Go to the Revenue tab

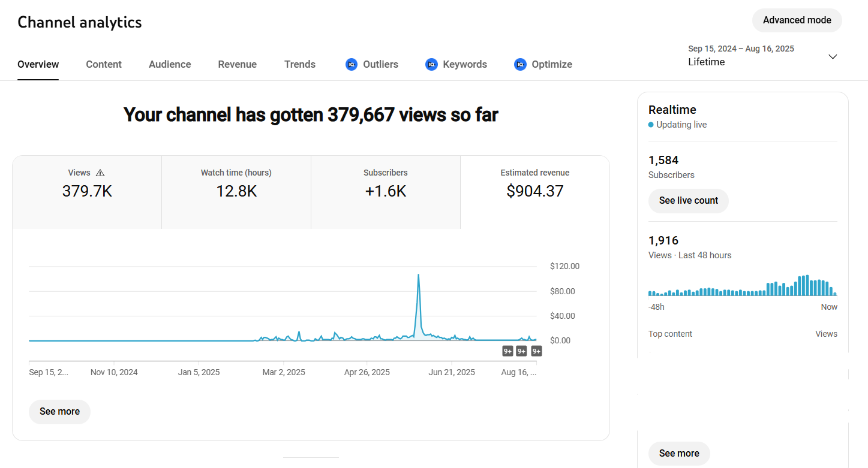237,64
